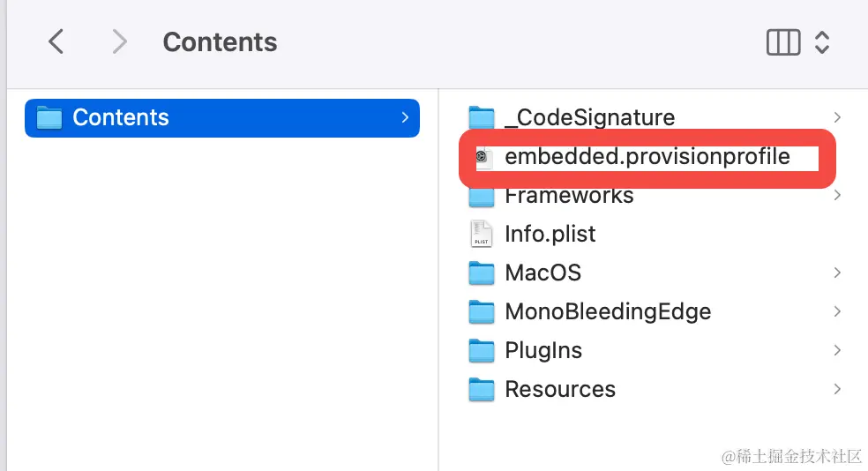Image resolution: width=868 pixels, height=471 pixels.
Task: Expand the _CodeSignature folder chevron
Action: coord(836,118)
